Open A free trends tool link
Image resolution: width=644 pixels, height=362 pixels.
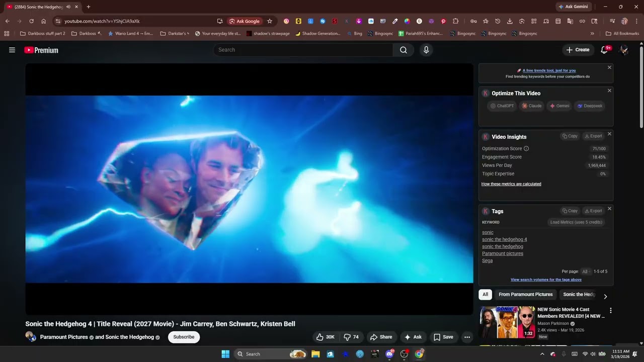pos(549,70)
